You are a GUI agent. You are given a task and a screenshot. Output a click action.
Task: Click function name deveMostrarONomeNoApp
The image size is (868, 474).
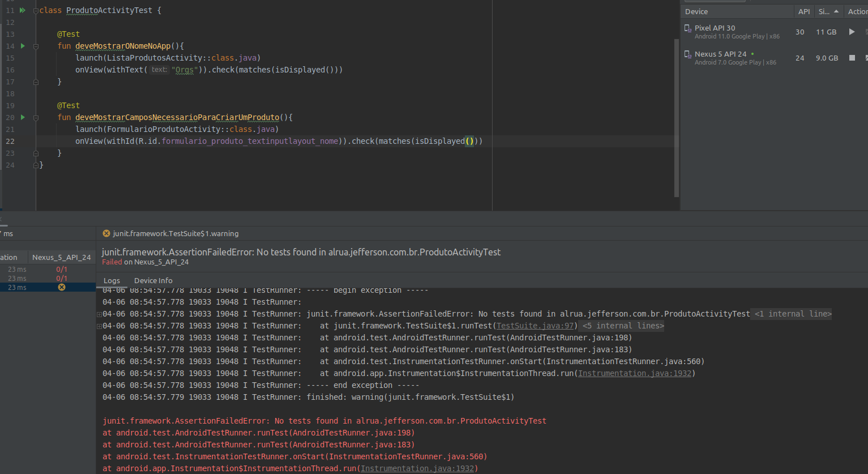123,46
